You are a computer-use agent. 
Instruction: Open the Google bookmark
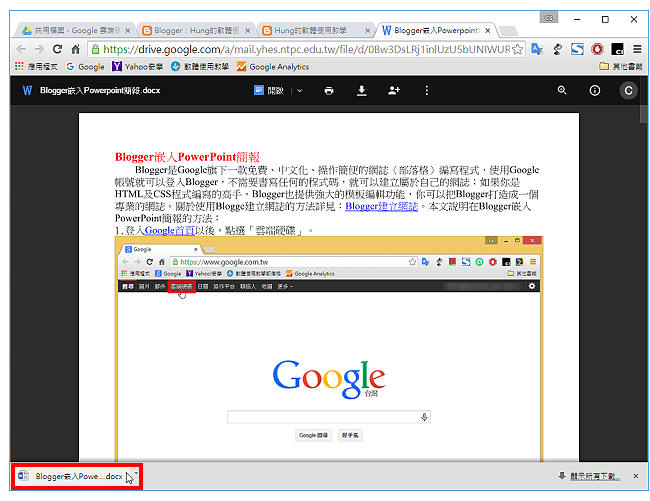click(x=85, y=66)
